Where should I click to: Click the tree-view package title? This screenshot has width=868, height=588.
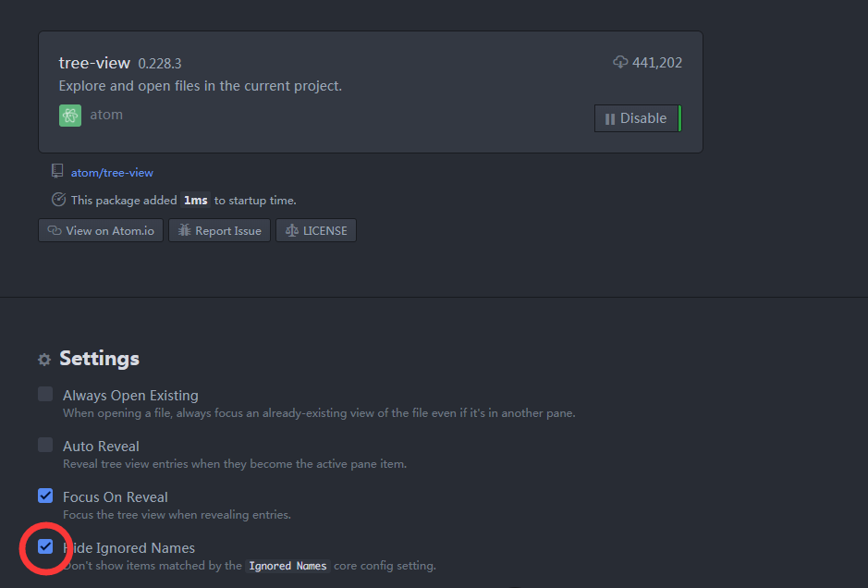(x=95, y=63)
